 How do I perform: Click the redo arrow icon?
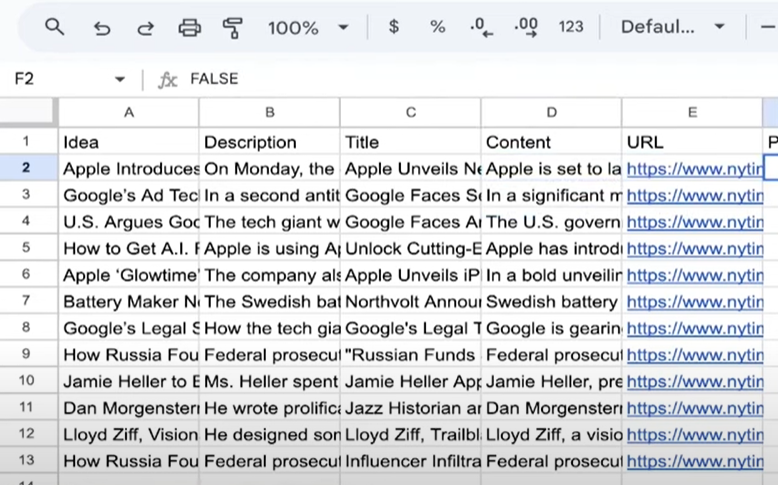coord(145,27)
